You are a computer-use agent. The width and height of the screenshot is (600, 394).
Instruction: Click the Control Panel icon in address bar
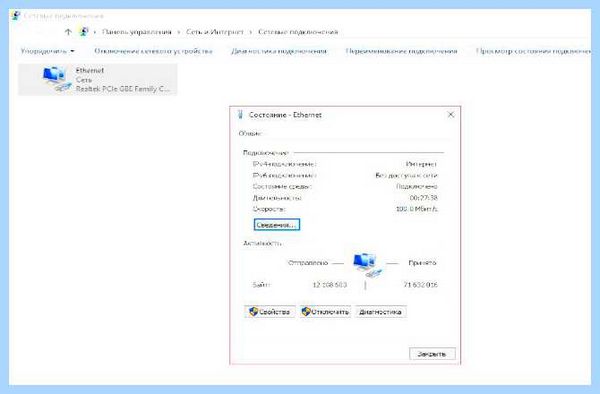point(84,32)
